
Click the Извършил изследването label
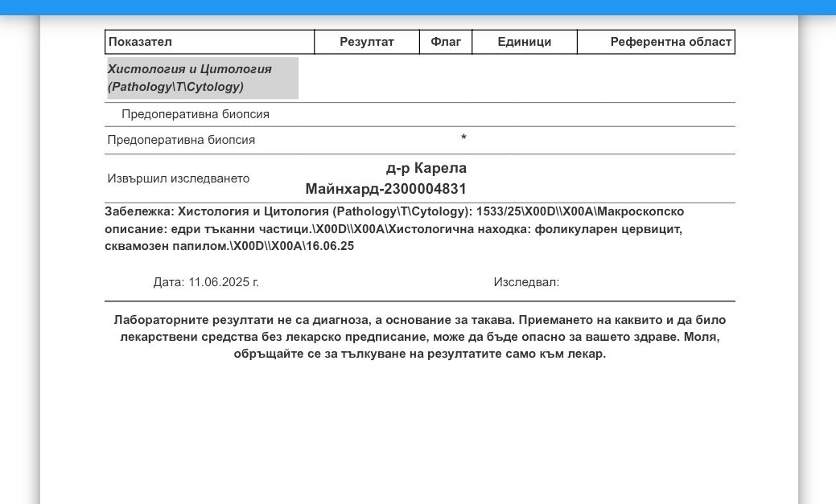(x=178, y=178)
